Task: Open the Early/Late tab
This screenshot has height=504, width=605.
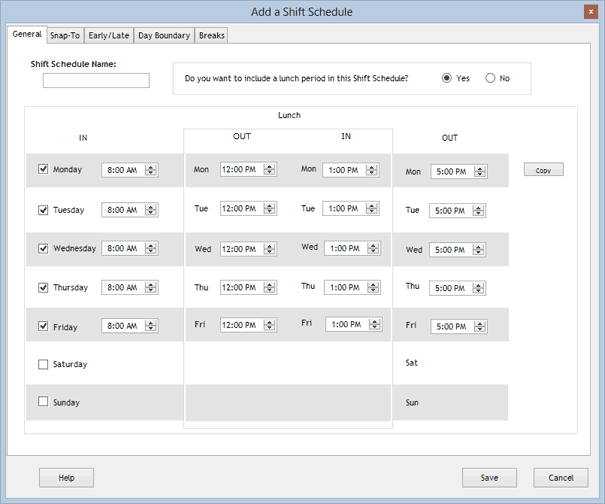Action: 109,36
